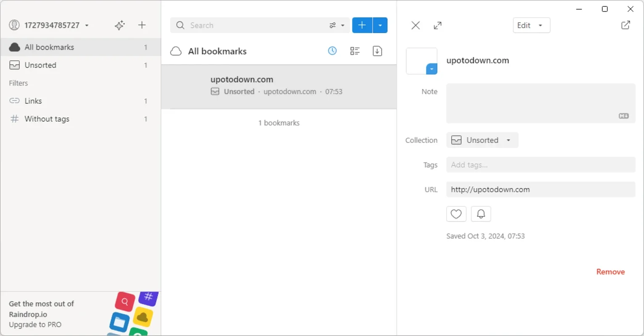Open the AI suggestions sparkle icon

(x=120, y=25)
